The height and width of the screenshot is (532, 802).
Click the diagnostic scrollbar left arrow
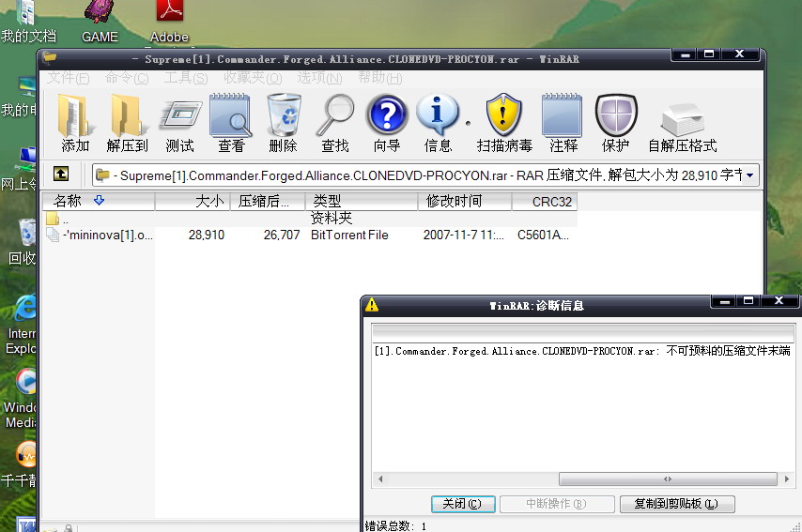pyautogui.click(x=380, y=479)
